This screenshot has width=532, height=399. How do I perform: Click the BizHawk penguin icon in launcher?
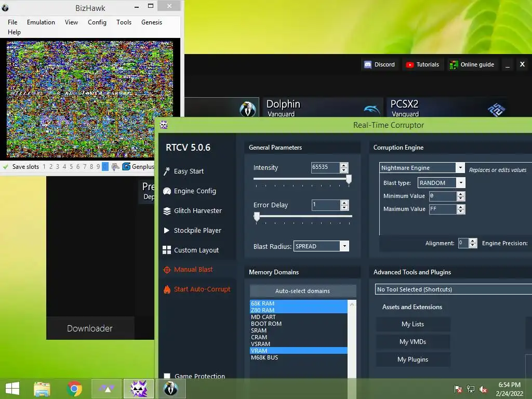click(x=248, y=109)
